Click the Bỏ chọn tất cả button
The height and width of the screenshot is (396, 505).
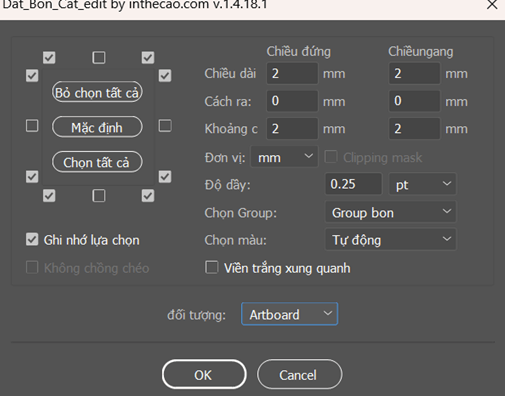point(97,92)
